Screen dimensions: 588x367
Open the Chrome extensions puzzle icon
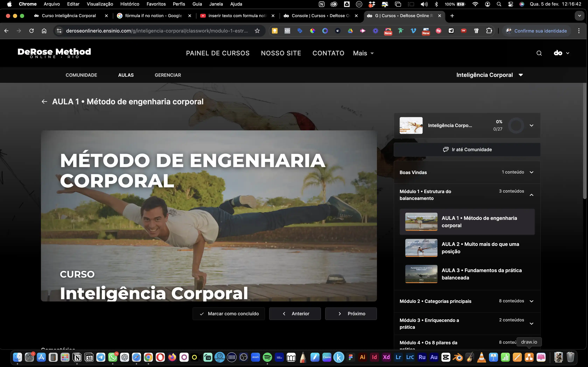pyautogui.click(x=489, y=31)
